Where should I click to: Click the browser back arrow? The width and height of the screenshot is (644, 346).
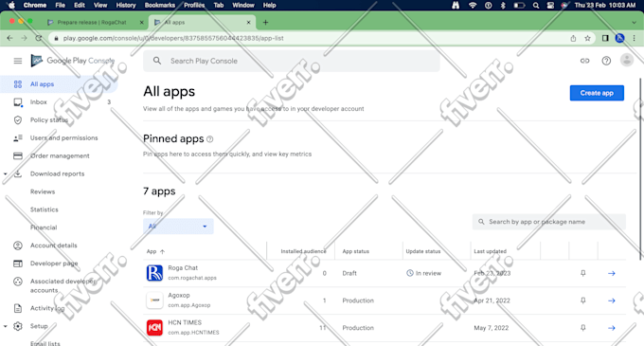click(x=9, y=38)
